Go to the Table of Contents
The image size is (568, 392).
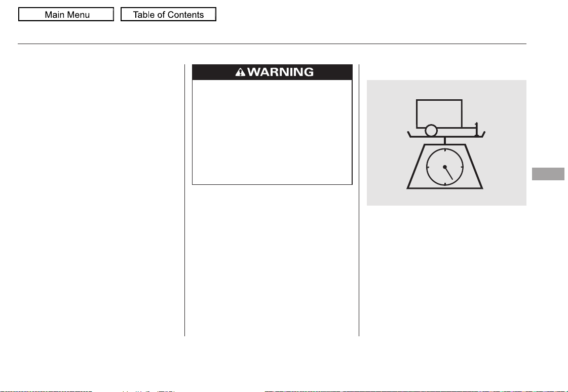pos(168,15)
